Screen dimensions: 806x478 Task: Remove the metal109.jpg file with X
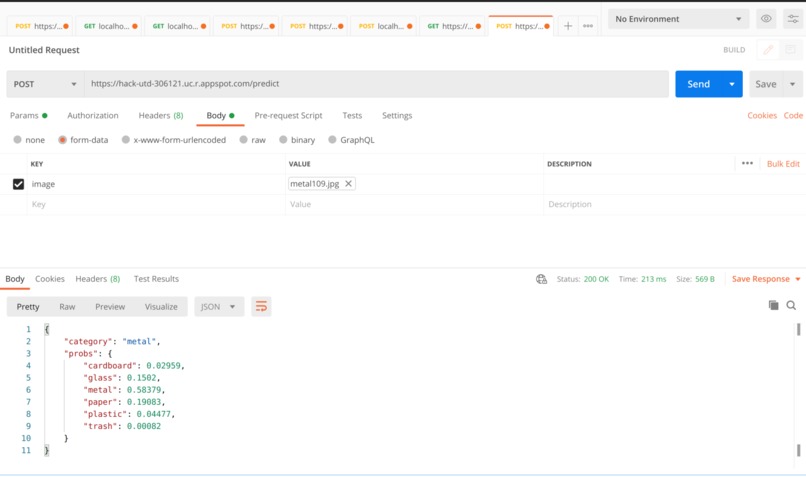[348, 183]
